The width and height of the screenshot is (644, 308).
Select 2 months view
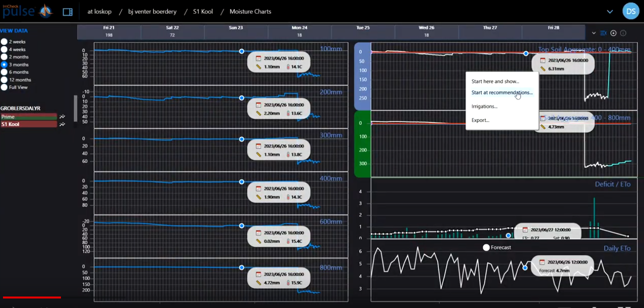4,57
